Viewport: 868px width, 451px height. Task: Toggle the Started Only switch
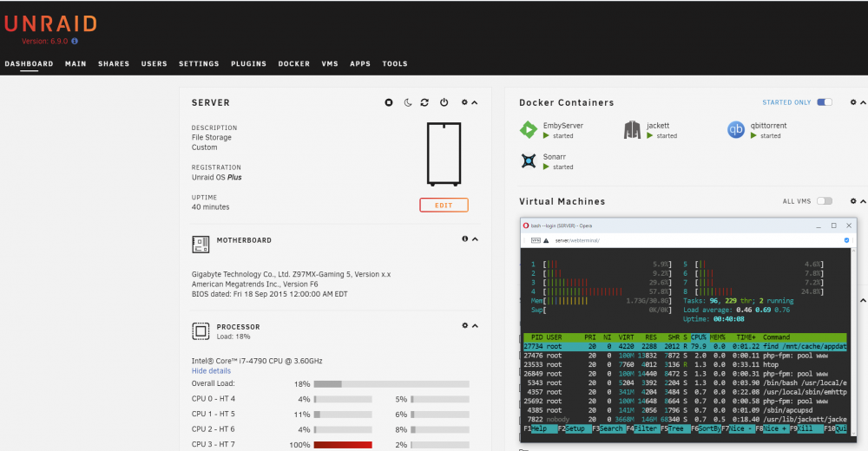(825, 102)
